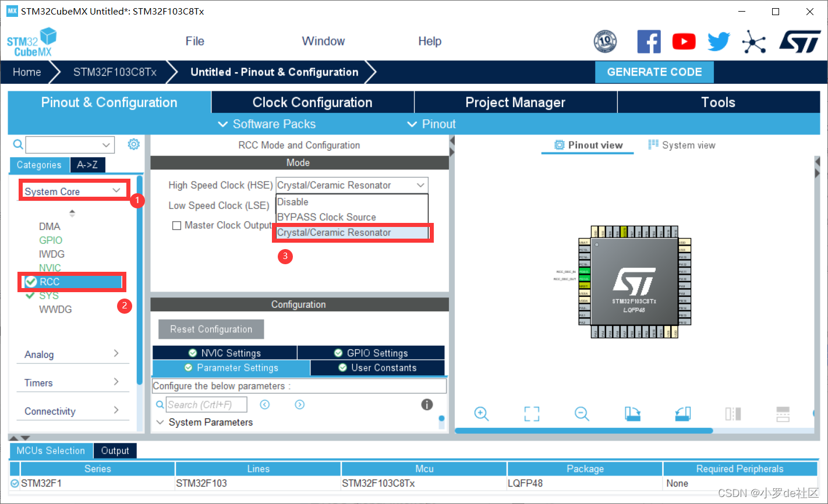Click the STM32 chip in pinout view
The height and width of the screenshot is (504, 828).
[x=634, y=282]
